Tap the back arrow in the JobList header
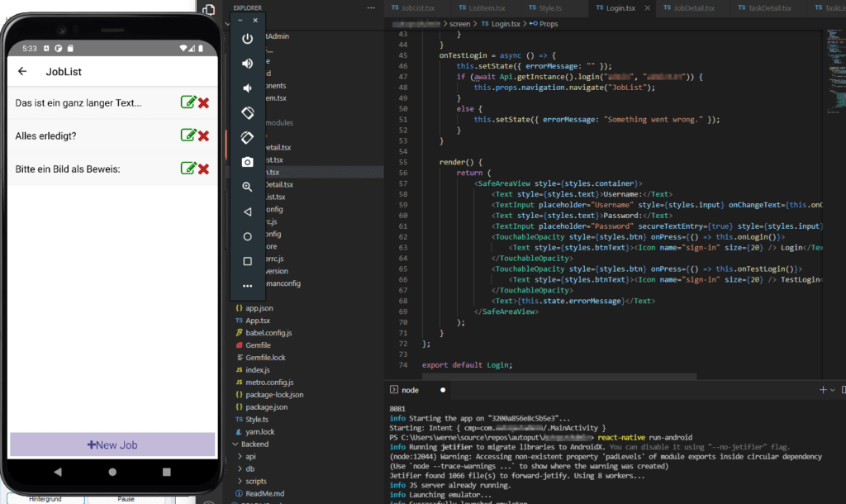Screen dimensions: 846x504 pos(23,72)
